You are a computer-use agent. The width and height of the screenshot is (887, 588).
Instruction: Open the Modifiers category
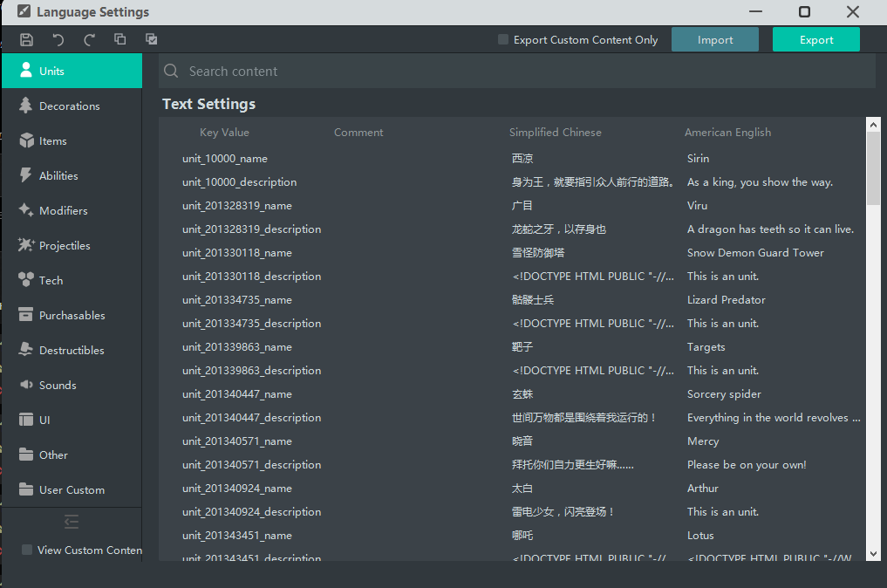pyautogui.click(x=63, y=210)
